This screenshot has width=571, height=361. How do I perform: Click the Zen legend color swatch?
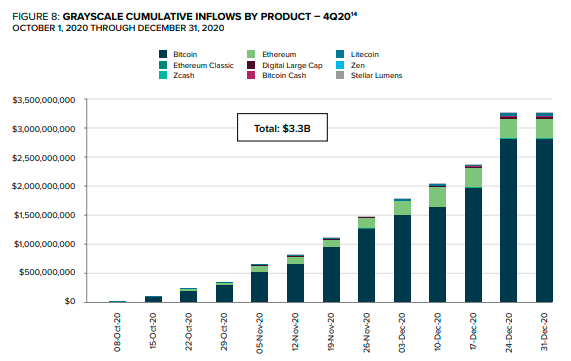point(340,65)
